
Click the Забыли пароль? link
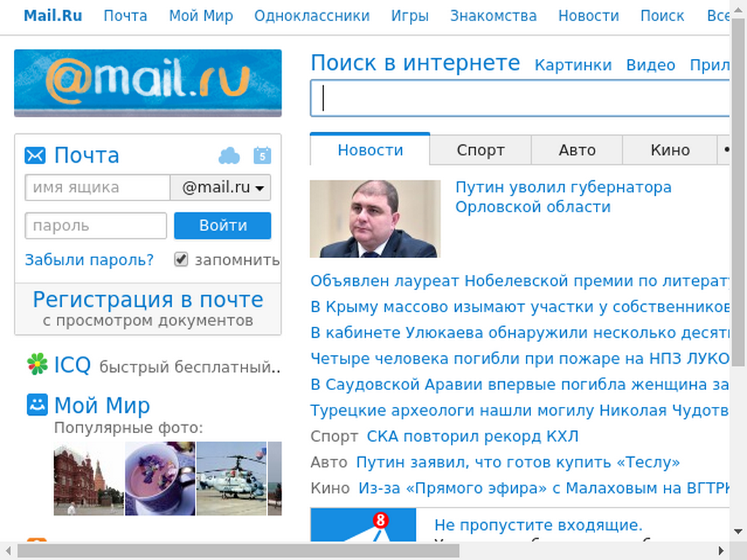(89, 260)
